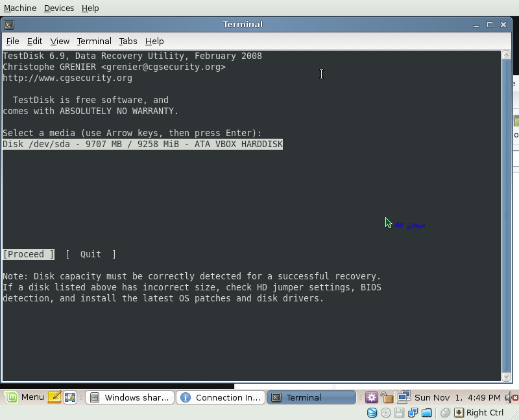Open Terminal File menu
Image resolution: width=519 pixels, height=420 pixels.
[x=12, y=41]
